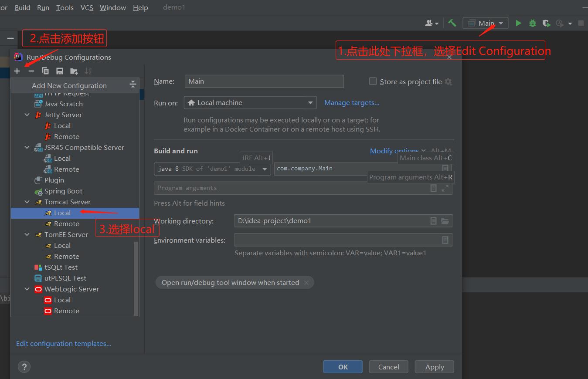Viewport: 588px width, 379px height.
Task: Collapse the Tomcat Server tree node
Action: pos(27,202)
